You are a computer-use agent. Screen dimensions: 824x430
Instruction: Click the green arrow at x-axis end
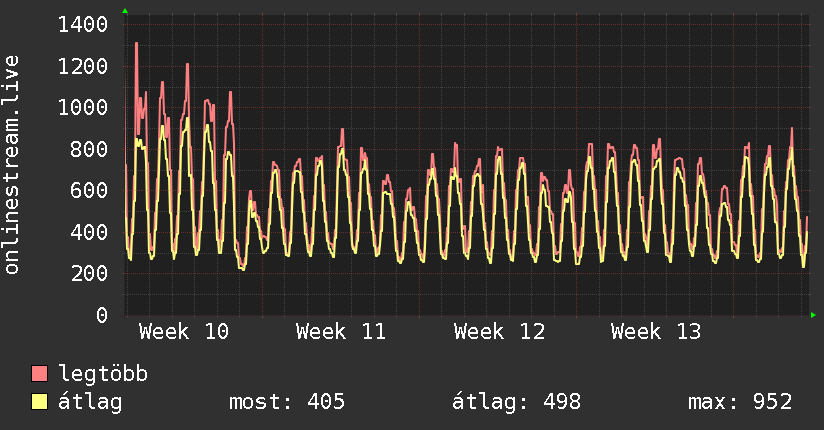[x=813, y=315]
